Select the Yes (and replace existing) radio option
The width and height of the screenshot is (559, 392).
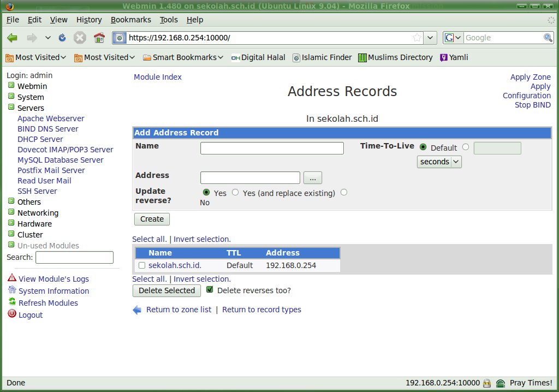pyautogui.click(x=235, y=193)
